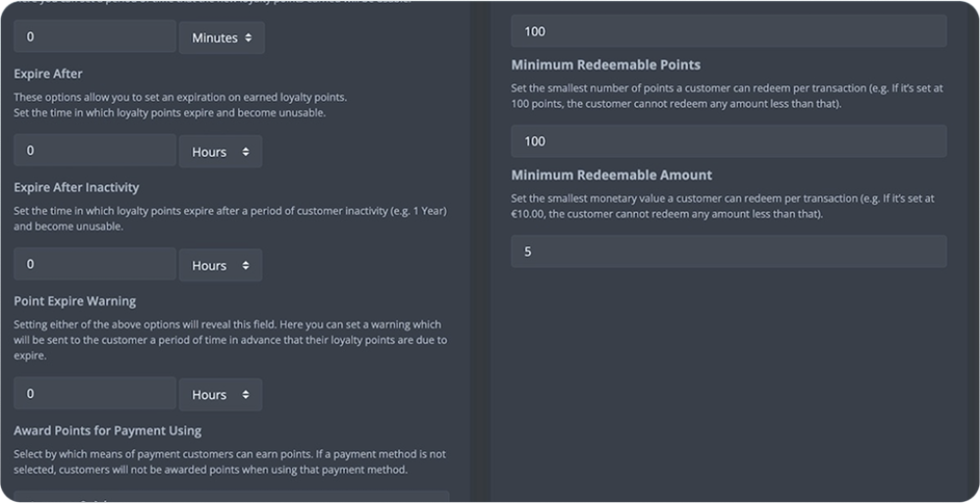Click the Minimum Redeemable Amount heading

coord(612,175)
